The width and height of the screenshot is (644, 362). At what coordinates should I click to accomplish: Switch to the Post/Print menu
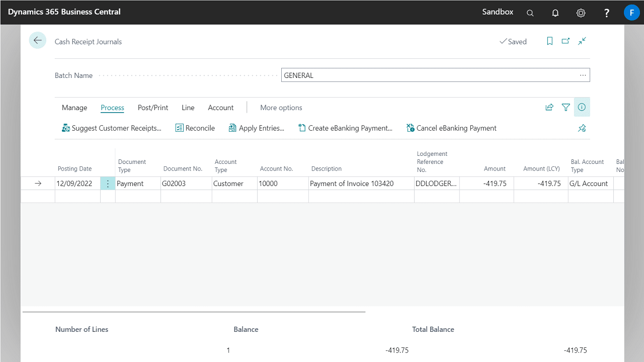(153, 108)
